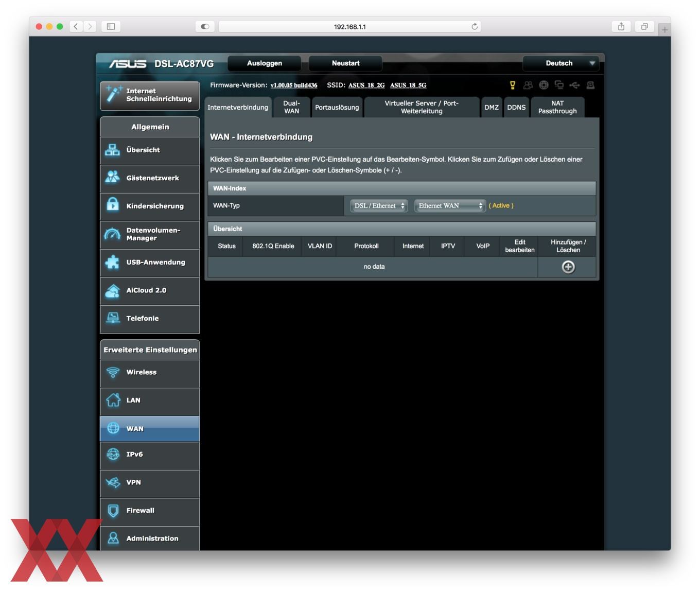700x592 pixels.
Task: Click Safari forward navigation arrow
Action: coord(90,26)
